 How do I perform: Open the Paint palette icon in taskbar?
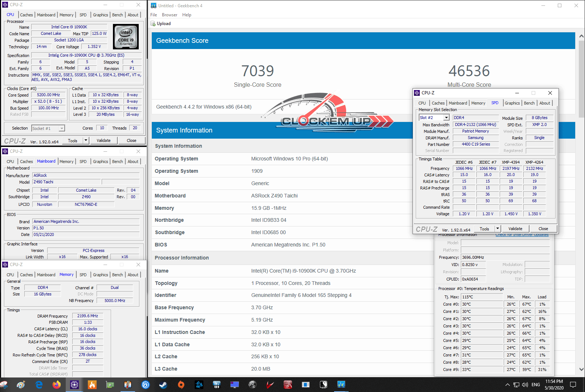pos(21,384)
